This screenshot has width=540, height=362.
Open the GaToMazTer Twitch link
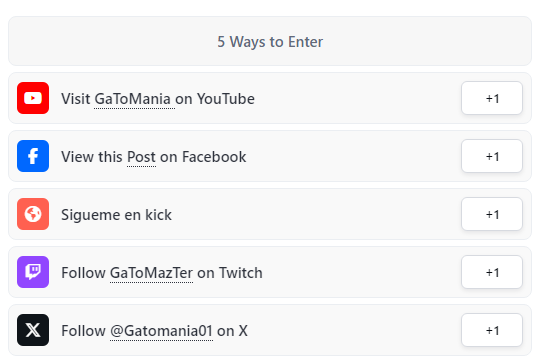click(x=151, y=273)
